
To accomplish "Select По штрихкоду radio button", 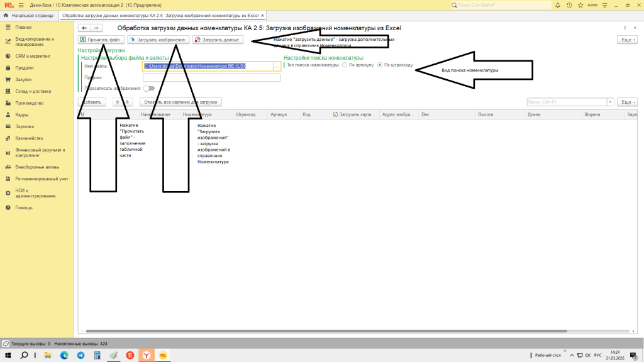I will point(380,65).
